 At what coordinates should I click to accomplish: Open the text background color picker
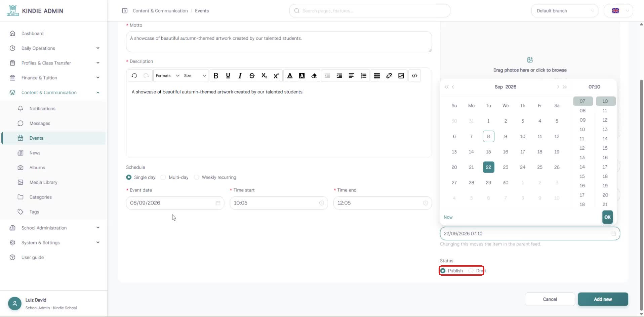302,76
